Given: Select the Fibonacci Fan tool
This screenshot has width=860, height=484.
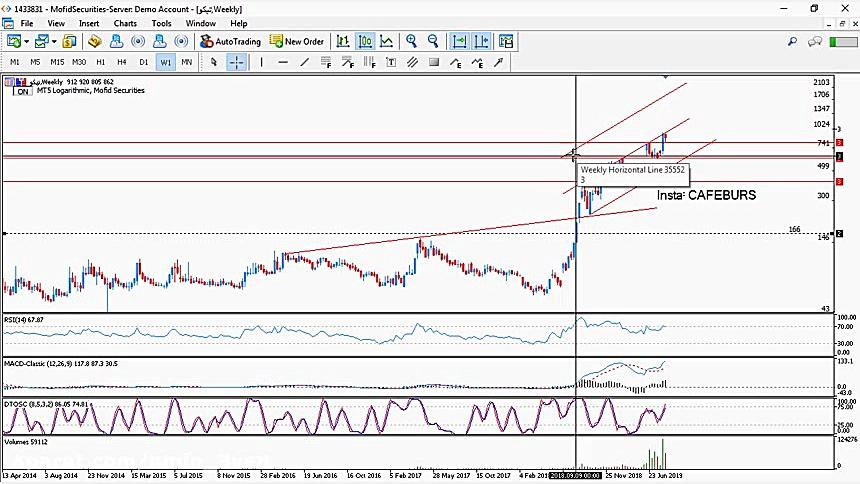Looking at the screenshot, I should tap(348, 62).
